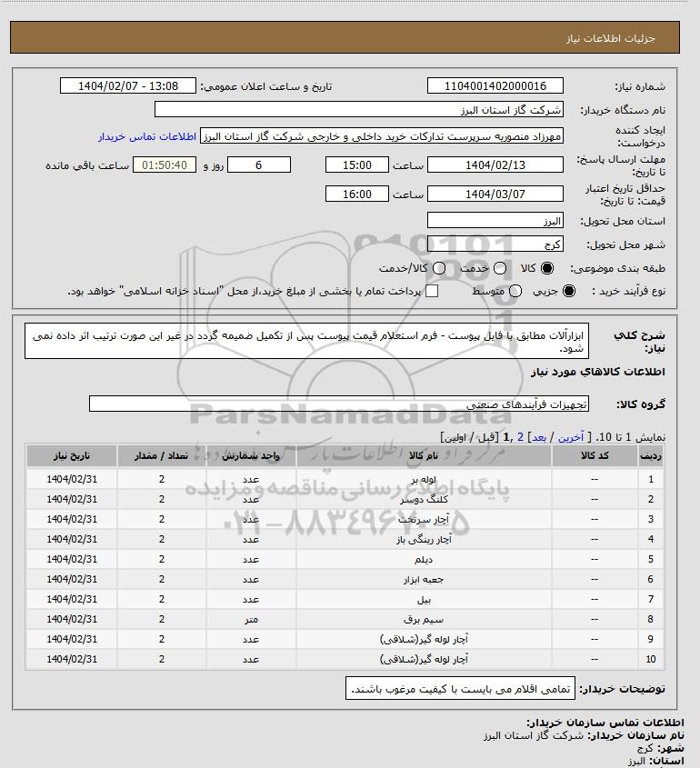The image size is (700, 768).
Task: Click آچار لوله گیر name in row 10
Action: click(x=424, y=659)
